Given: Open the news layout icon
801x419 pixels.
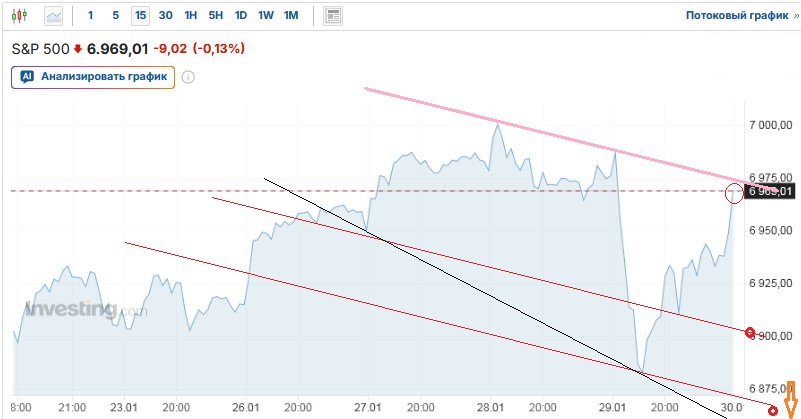Looking at the screenshot, I should click(333, 16).
